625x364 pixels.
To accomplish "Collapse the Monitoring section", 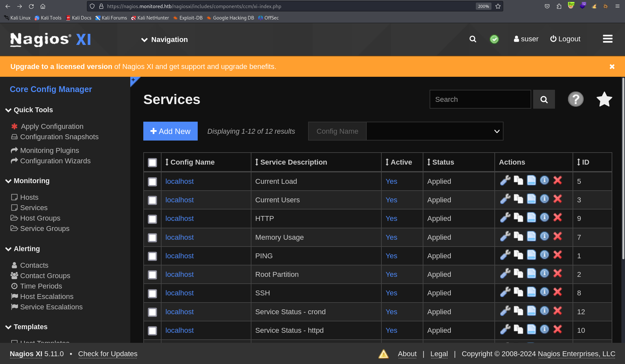I will (x=28, y=181).
